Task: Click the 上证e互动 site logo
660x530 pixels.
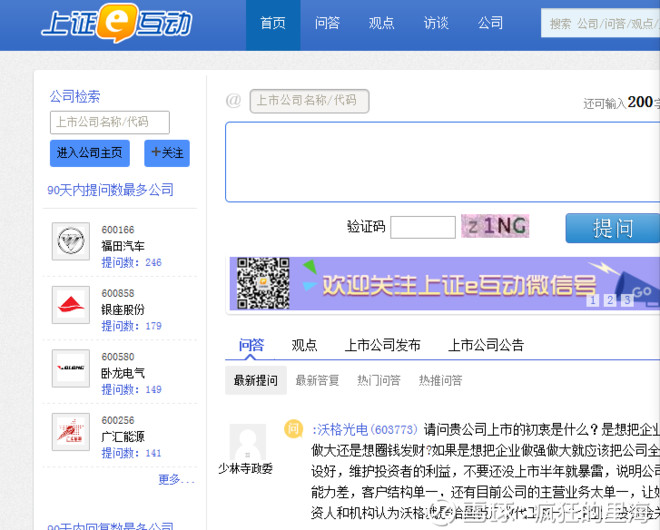Action: point(117,23)
